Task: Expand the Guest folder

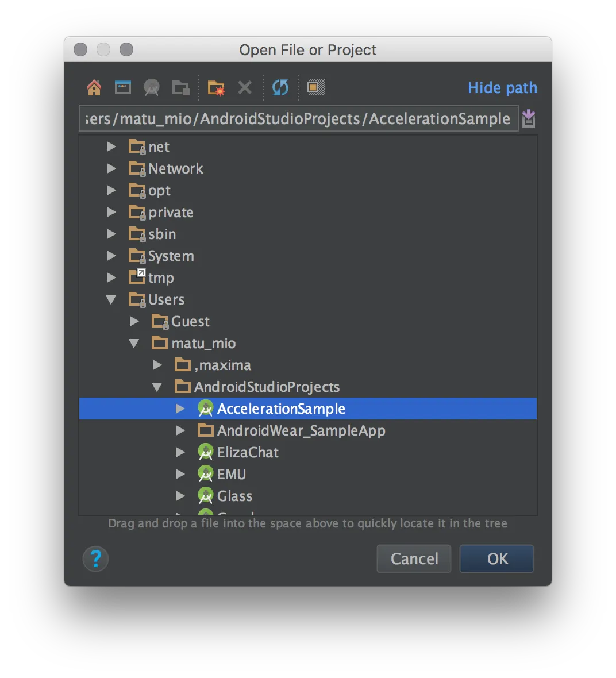Action: (x=134, y=321)
